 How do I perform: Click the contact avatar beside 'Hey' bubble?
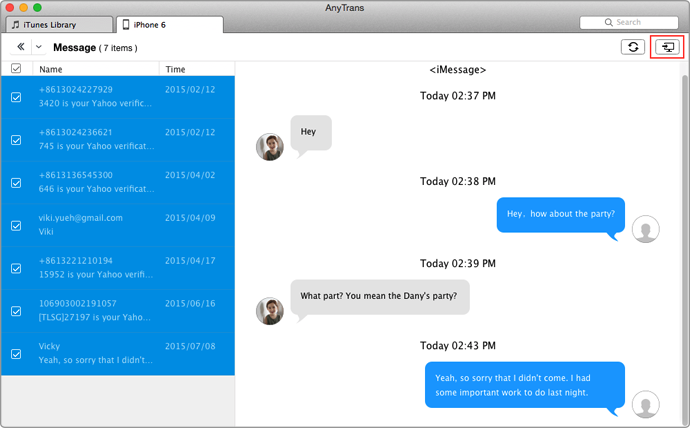coord(270,147)
